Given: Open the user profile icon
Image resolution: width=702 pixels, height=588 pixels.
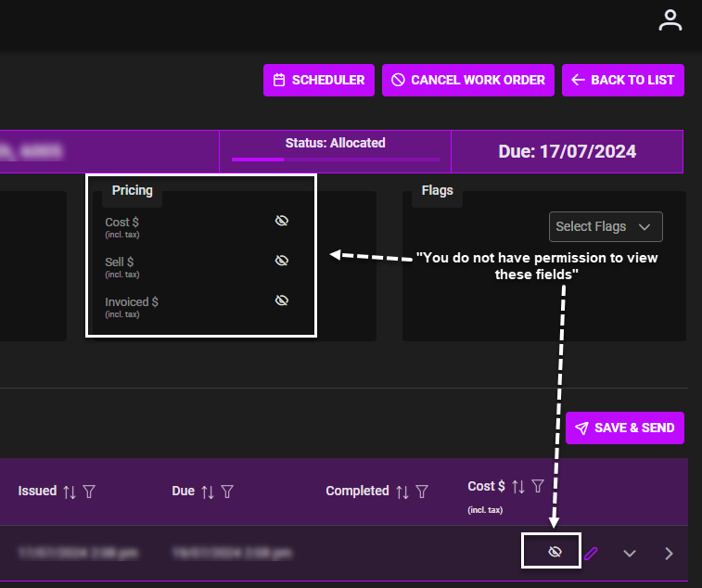Looking at the screenshot, I should [x=670, y=20].
